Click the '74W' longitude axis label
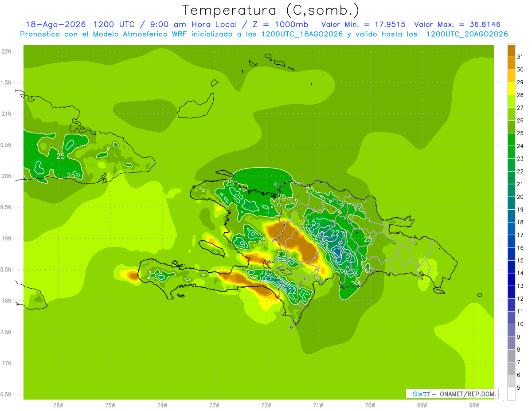The image size is (532, 411). [162, 405]
